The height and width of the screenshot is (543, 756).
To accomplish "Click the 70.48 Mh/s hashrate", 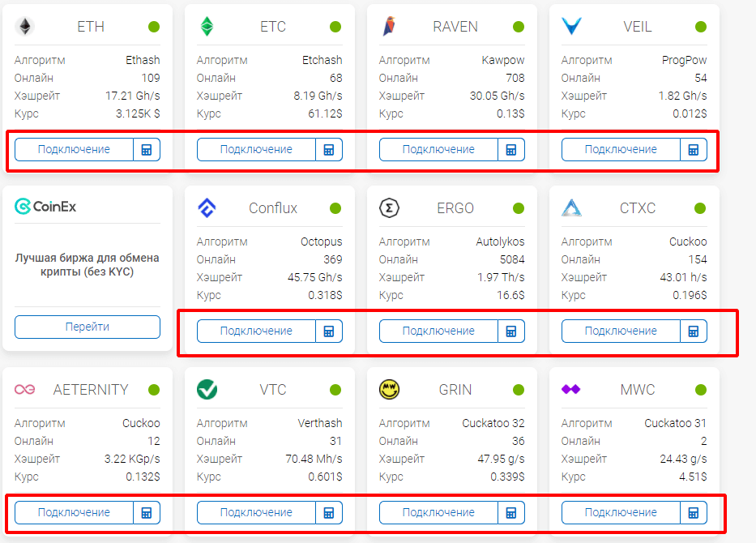I will [314, 459].
